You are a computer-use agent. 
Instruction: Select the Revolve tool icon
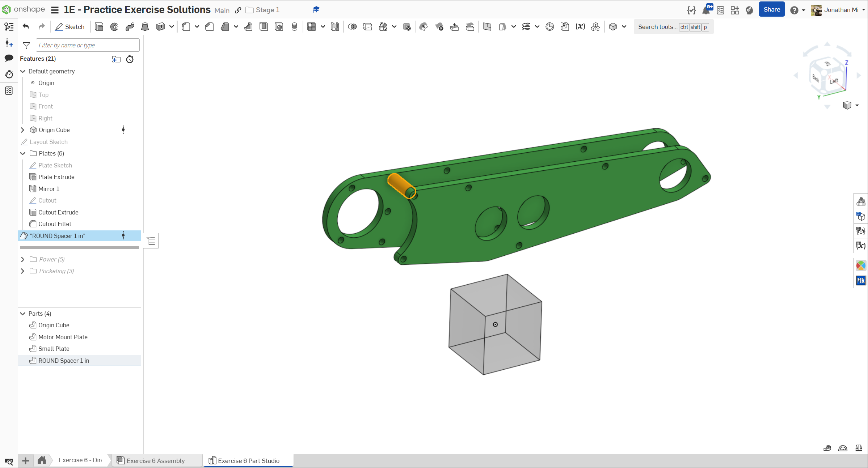pos(114,27)
